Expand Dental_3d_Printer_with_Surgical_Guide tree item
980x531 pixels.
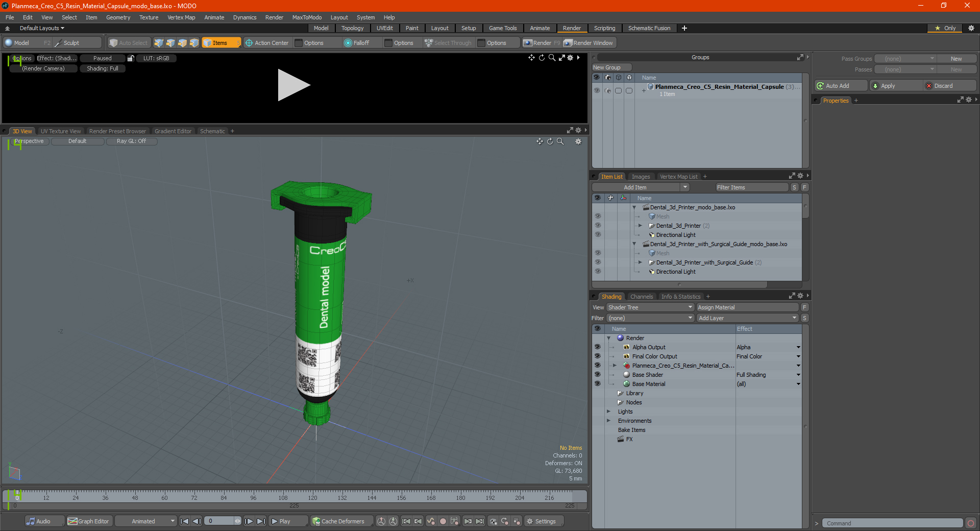[x=640, y=262]
